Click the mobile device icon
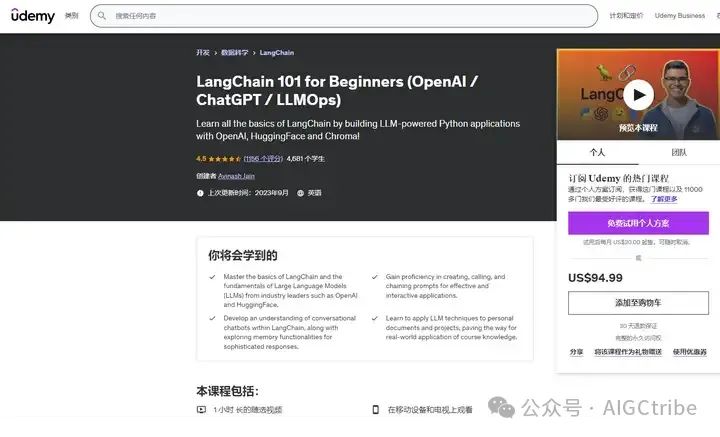The width and height of the screenshot is (720, 437). click(375, 409)
